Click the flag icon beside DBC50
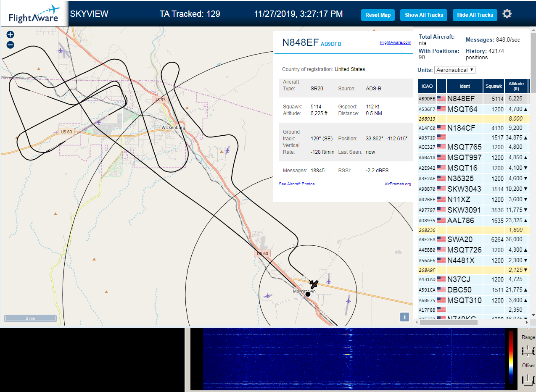Viewport: 536px width, 392px height. (x=441, y=290)
